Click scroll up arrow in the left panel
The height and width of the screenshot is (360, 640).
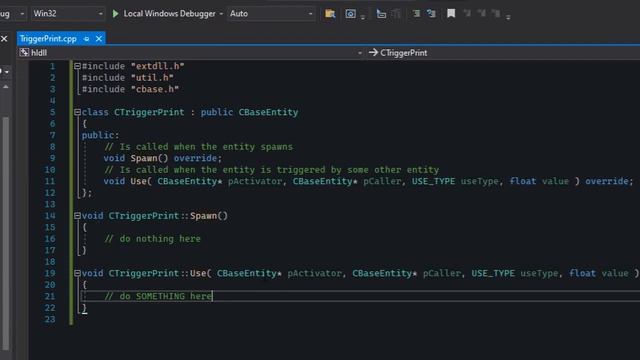pyautogui.click(x=6, y=87)
